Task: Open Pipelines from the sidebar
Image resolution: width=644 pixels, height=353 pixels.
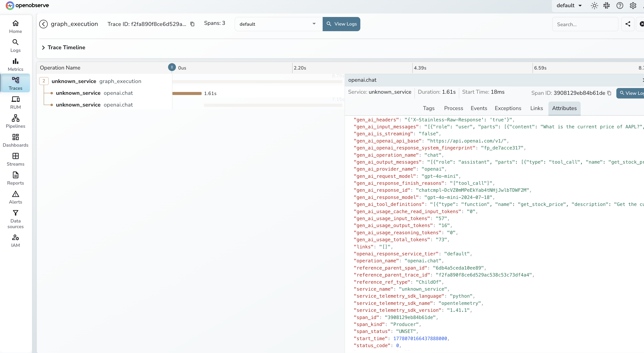Action: pos(15,122)
